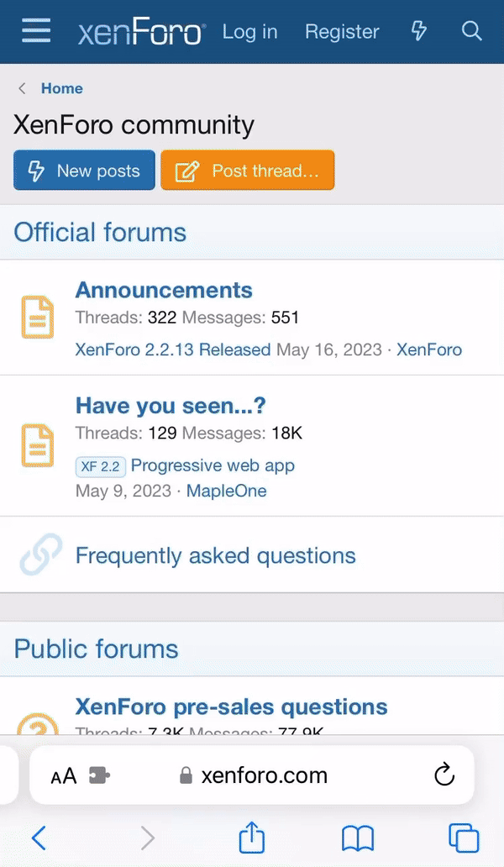Open MapleOne user profile

point(227,491)
